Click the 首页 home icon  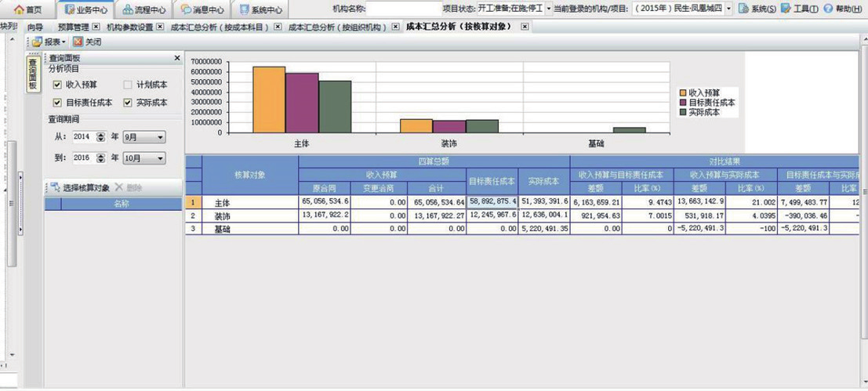[19, 9]
